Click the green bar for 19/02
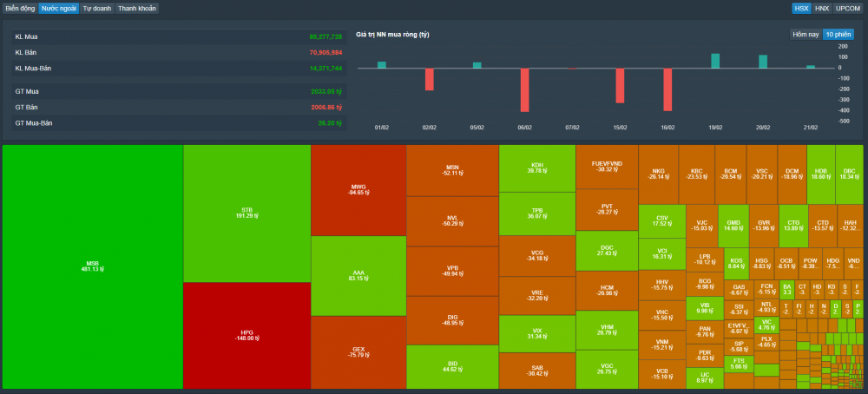 click(715, 61)
